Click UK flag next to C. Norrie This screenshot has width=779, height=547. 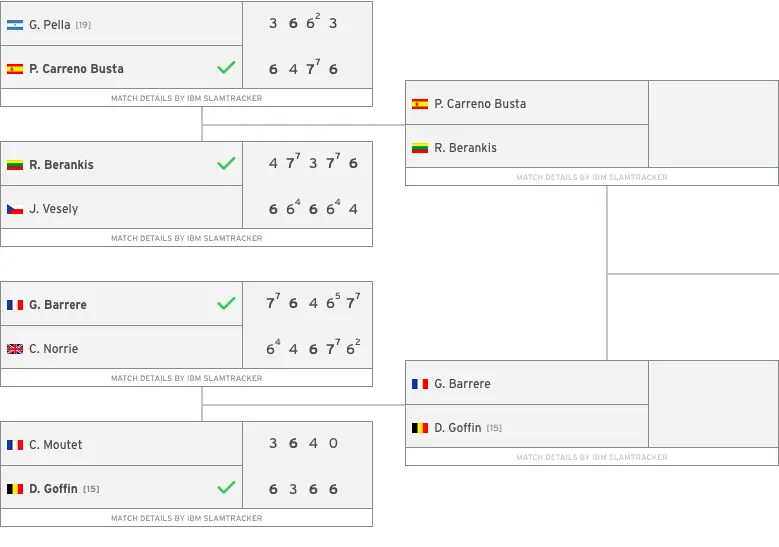coord(15,349)
